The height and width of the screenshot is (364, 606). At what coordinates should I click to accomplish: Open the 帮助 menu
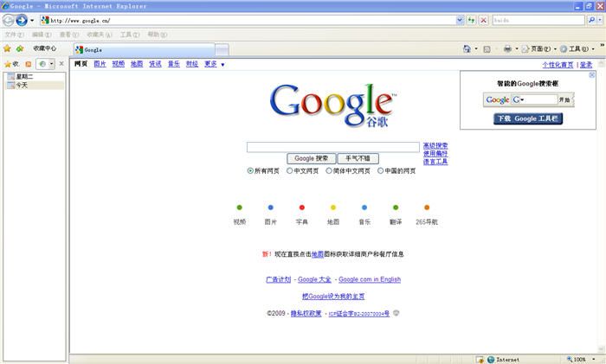coord(158,35)
